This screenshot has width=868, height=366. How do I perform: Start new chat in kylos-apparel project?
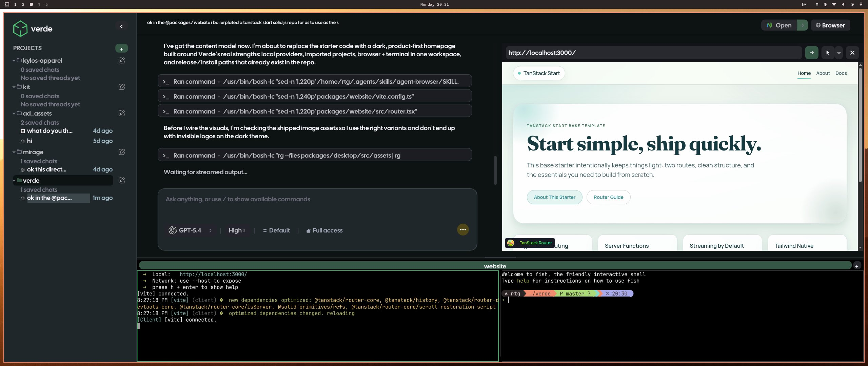click(122, 61)
